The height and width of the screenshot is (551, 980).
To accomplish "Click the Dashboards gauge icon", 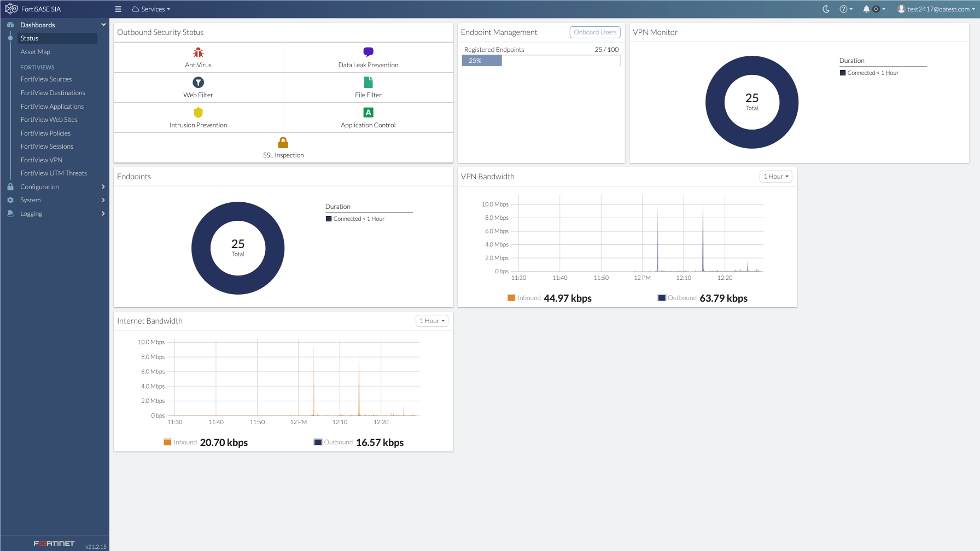I will click(x=10, y=25).
